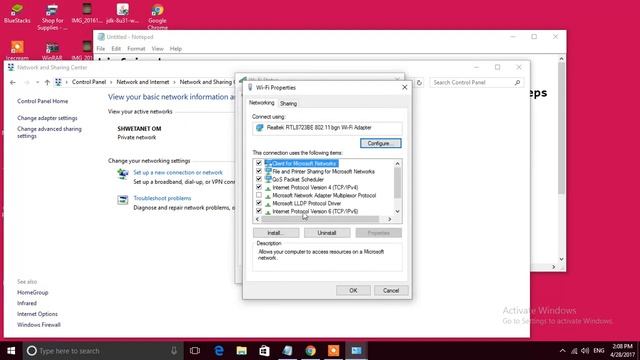Click Back arrow in Network and Sharing Center
Image resolution: width=640 pixels, height=360 pixels.
pos(13,82)
